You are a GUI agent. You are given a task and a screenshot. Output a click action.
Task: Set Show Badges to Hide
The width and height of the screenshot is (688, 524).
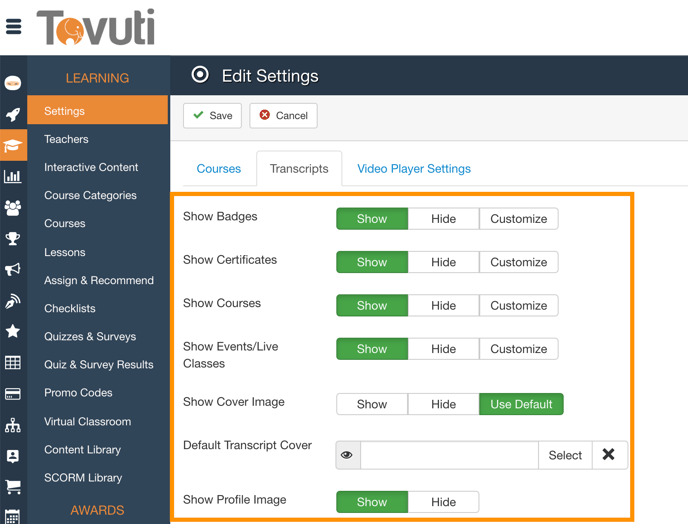click(443, 219)
